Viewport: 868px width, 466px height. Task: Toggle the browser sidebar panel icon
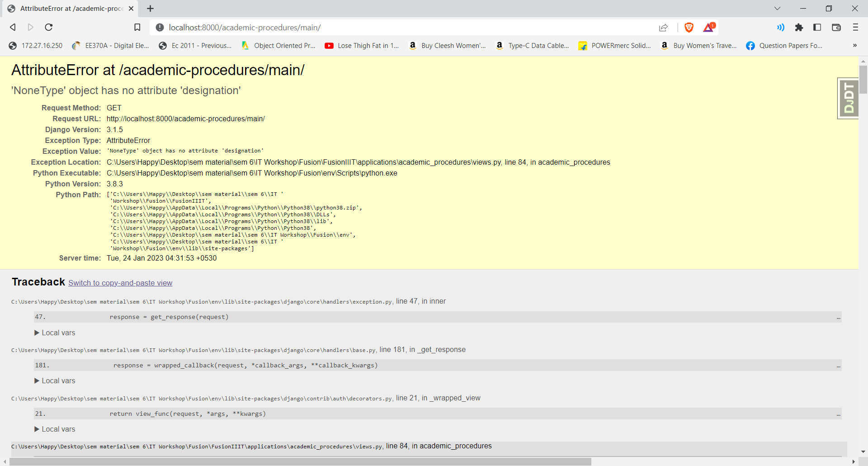tap(817, 28)
